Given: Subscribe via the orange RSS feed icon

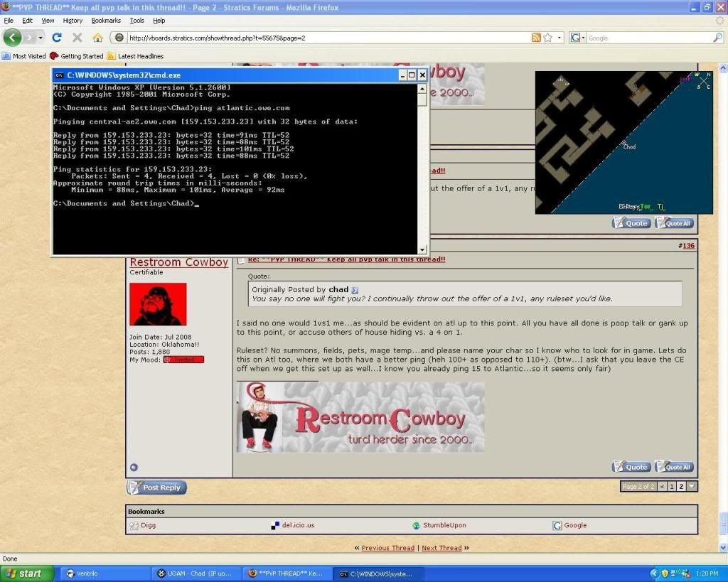Looking at the screenshot, I should pyautogui.click(x=536, y=38).
